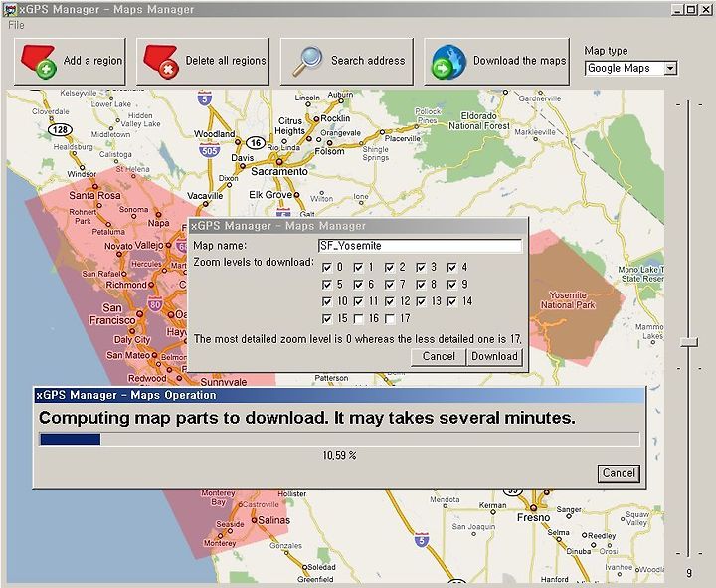This screenshot has height=588, width=716.
Task: Click the Delete all regions flag icon
Action: tap(161, 62)
